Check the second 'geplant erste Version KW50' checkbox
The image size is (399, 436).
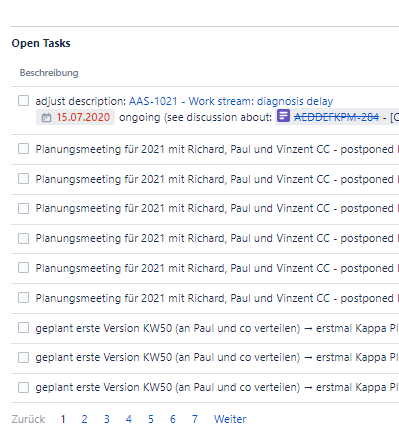click(23, 358)
